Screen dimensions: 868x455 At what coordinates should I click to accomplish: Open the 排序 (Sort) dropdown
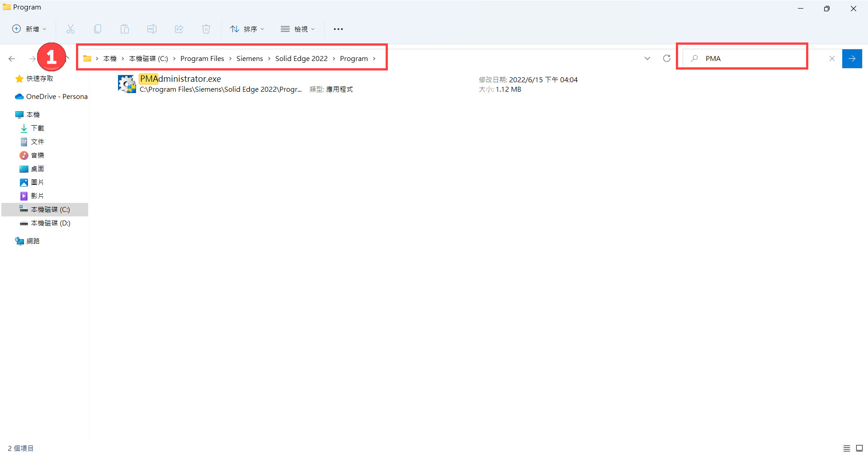247,29
